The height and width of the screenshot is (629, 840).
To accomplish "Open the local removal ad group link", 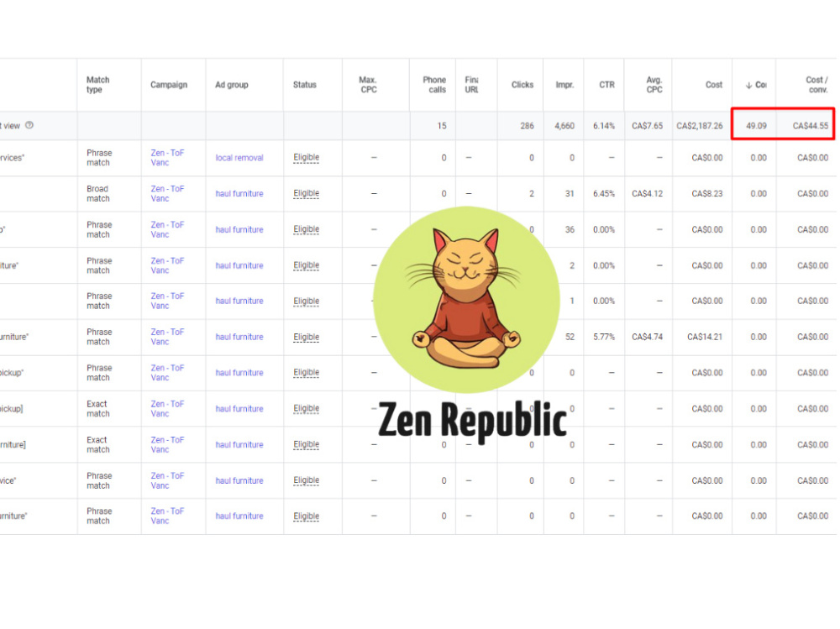I will pos(239,158).
